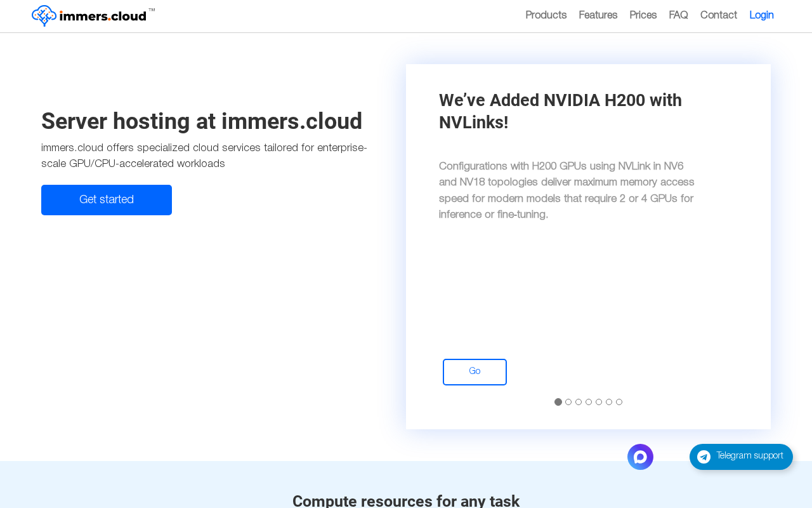Click the Login link

click(761, 15)
